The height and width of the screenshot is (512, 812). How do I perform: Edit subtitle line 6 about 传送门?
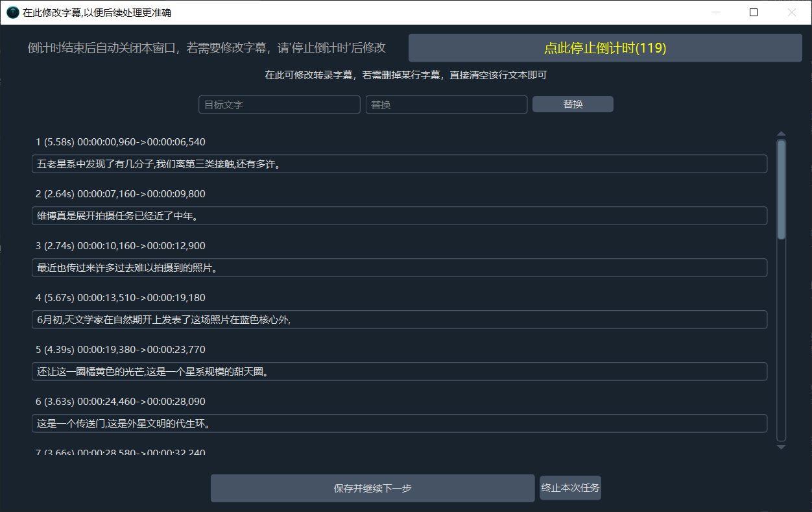click(399, 424)
